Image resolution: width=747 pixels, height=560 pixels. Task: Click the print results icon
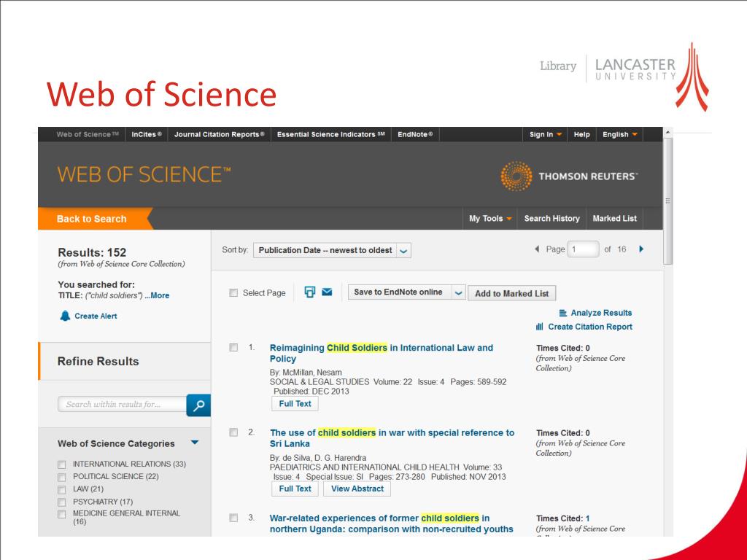pos(309,292)
